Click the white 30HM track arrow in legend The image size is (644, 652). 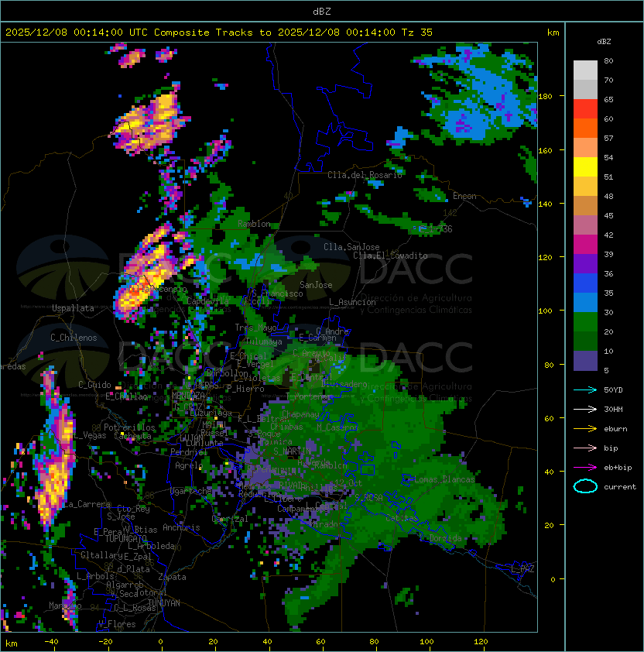585,409
